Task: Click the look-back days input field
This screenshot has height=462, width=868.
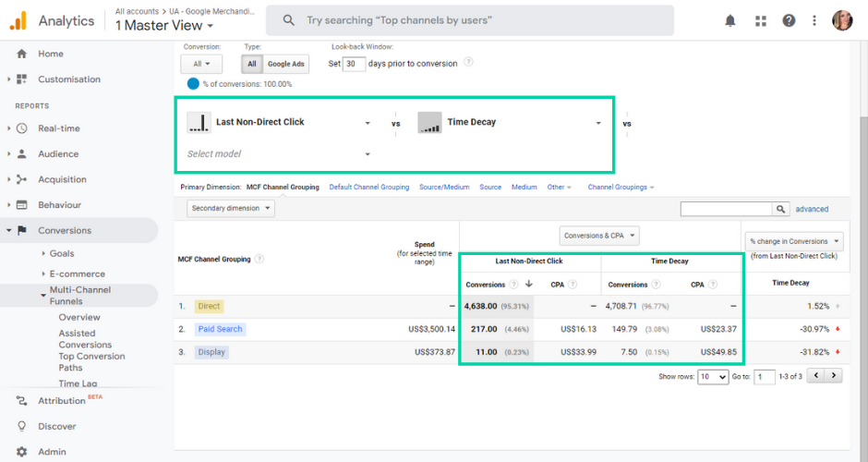Action: pyautogui.click(x=354, y=64)
